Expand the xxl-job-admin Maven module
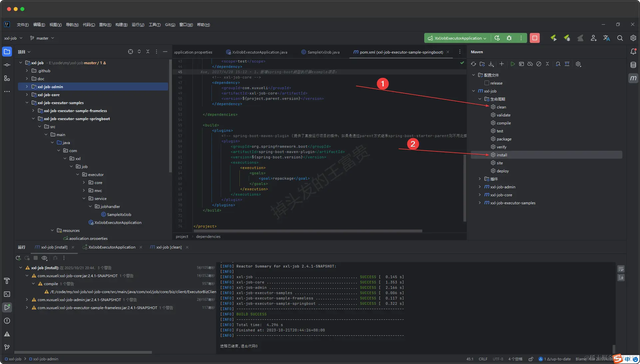This screenshot has height=364, width=640. (x=480, y=187)
